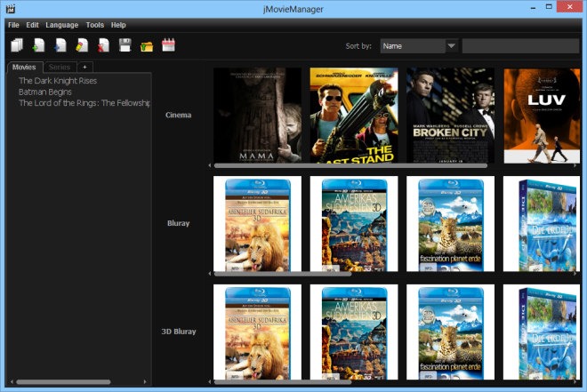
Task: Click the floppy disk save icon
Action: (x=125, y=45)
